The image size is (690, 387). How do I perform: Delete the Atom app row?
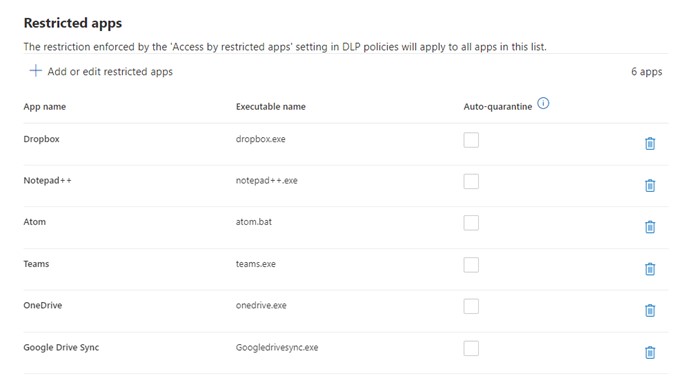(650, 227)
